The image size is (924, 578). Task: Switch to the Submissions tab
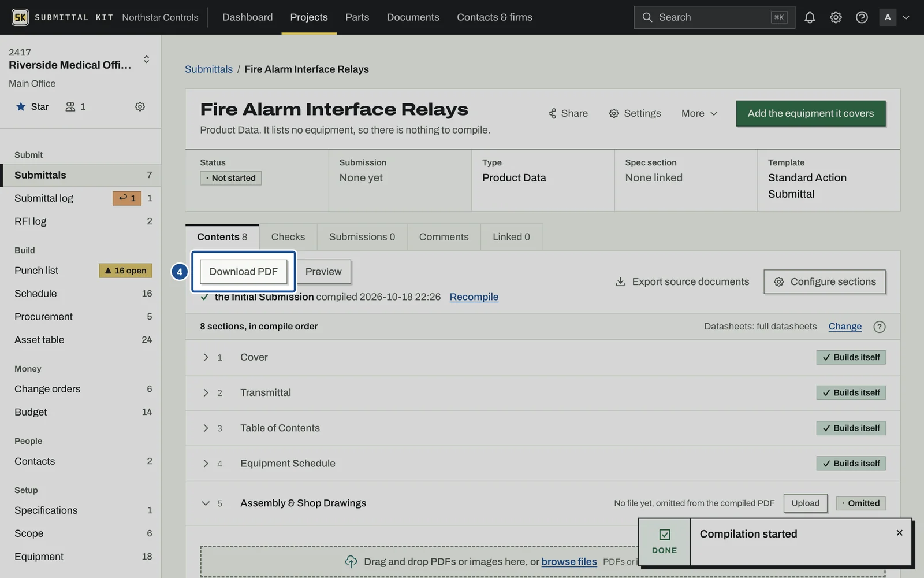[x=362, y=237]
